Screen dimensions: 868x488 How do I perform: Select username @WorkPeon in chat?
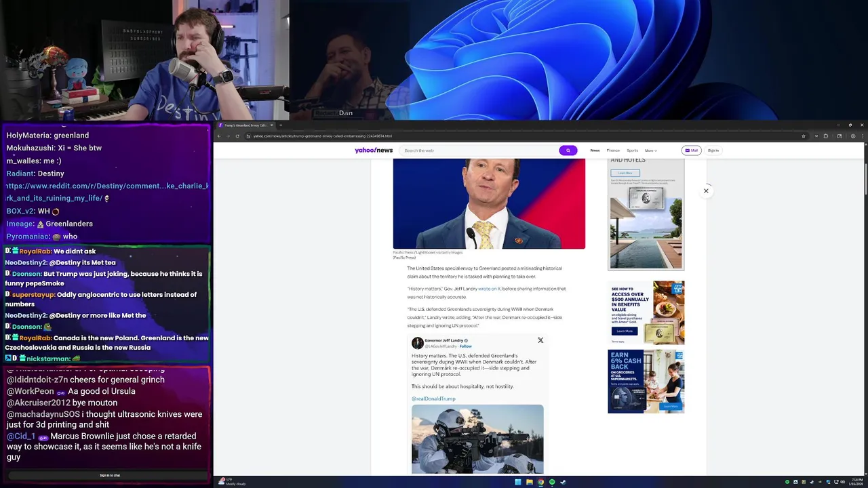(31, 392)
